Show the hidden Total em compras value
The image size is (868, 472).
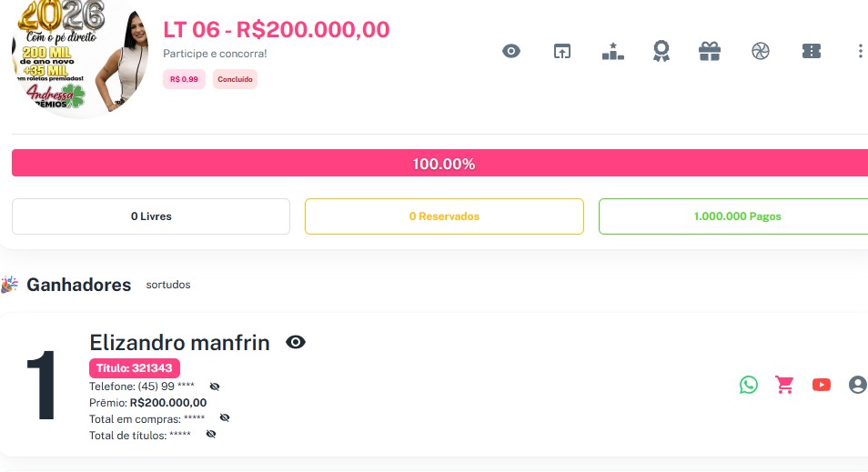[x=225, y=418]
